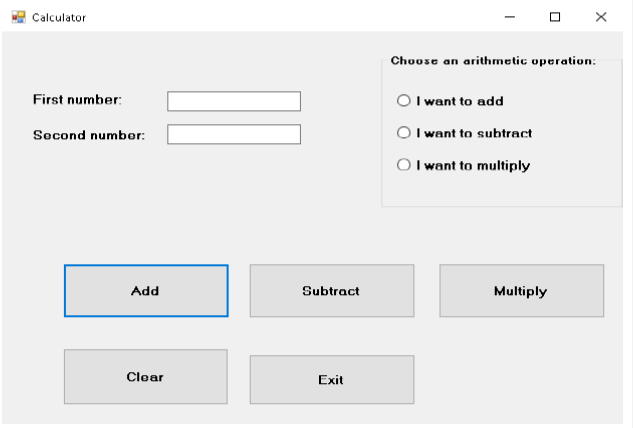Minimize the Calculator window
This screenshot has width=633, height=428.
coord(510,17)
